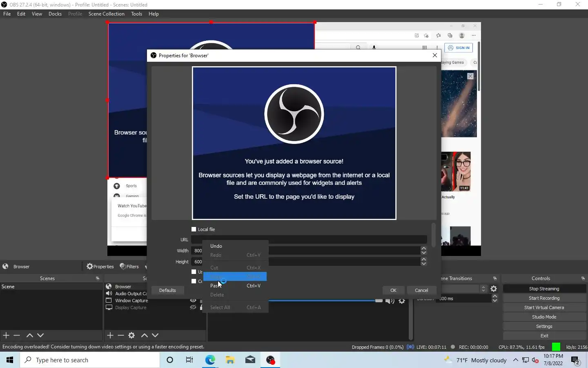
Task: Move scene down with arrow icon
Action: pyautogui.click(x=40, y=335)
